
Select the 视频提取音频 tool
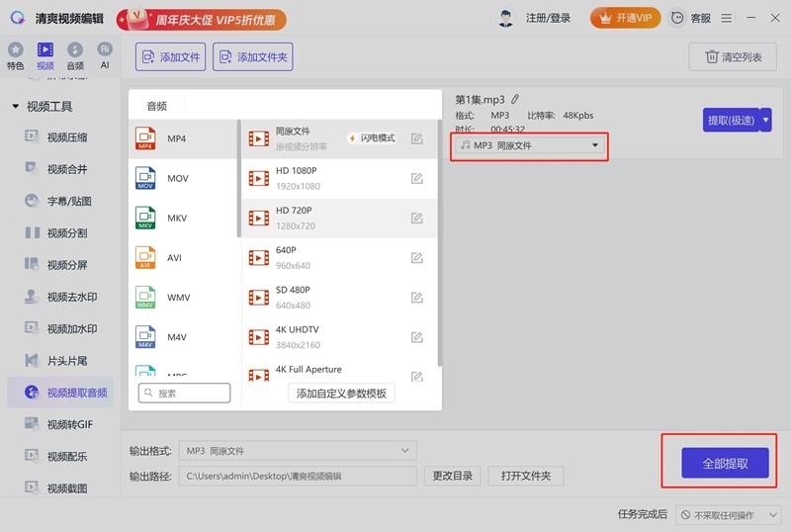(60, 393)
